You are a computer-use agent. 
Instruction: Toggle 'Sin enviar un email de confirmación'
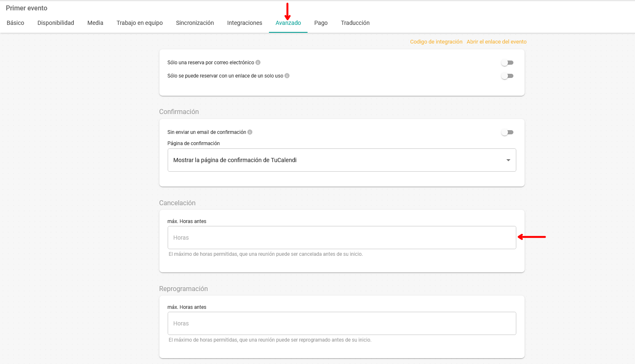[x=507, y=132]
